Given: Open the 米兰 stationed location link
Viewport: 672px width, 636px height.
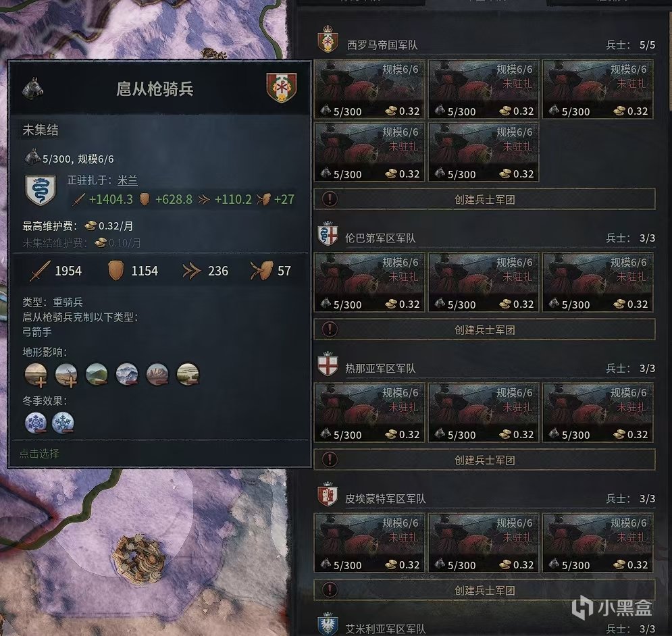Looking at the screenshot, I should pos(127,180).
